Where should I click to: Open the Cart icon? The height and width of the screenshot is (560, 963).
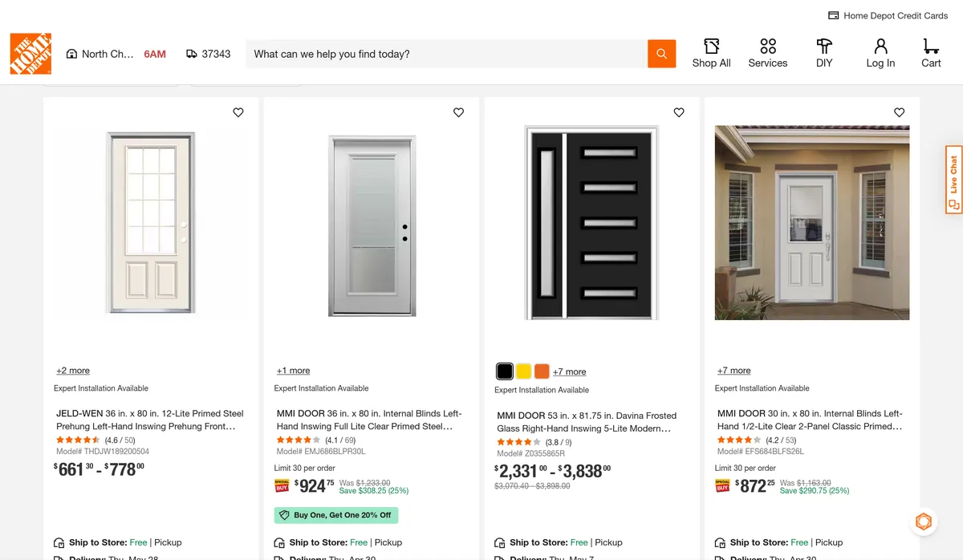(931, 53)
